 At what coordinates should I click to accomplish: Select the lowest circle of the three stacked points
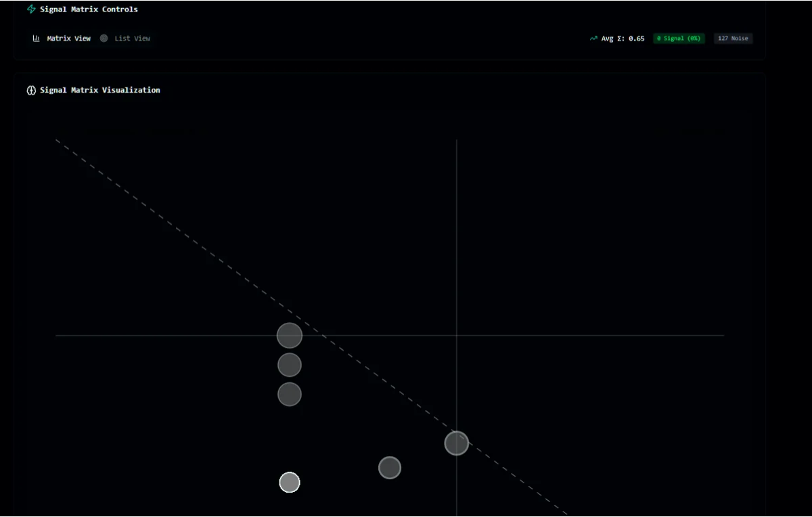(x=290, y=394)
